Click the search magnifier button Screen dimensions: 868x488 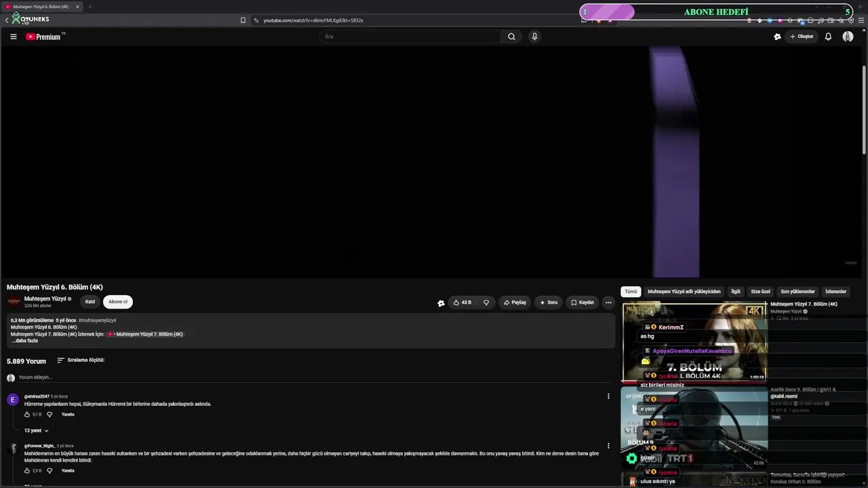tap(511, 37)
